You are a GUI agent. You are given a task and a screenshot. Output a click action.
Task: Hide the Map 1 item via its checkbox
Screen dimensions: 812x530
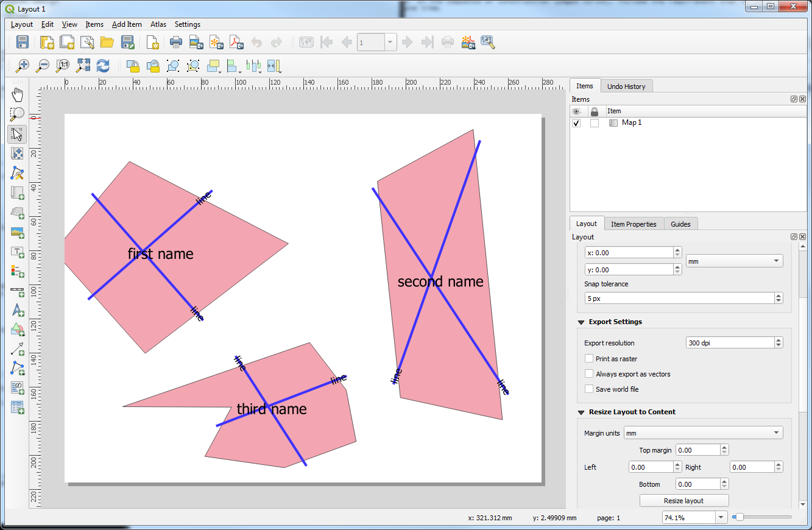(x=576, y=122)
